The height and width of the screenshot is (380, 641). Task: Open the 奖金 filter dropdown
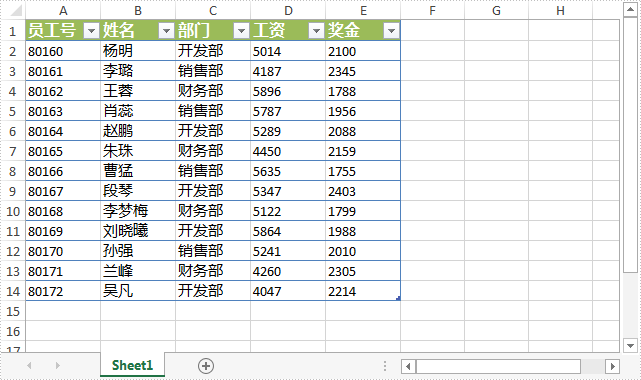391,31
